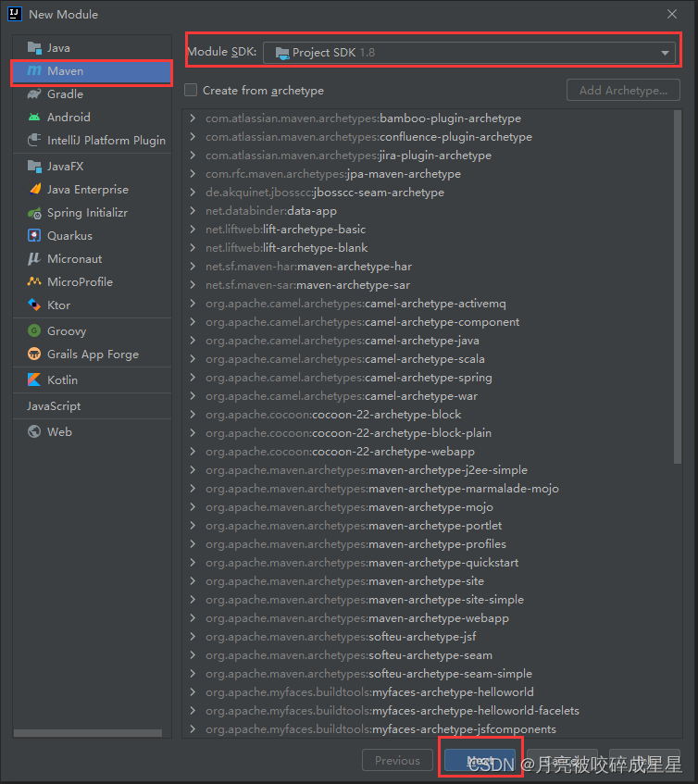Expand jira-plugin-archetype node
This screenshot has height=784, width=698.
click(193, 156)
